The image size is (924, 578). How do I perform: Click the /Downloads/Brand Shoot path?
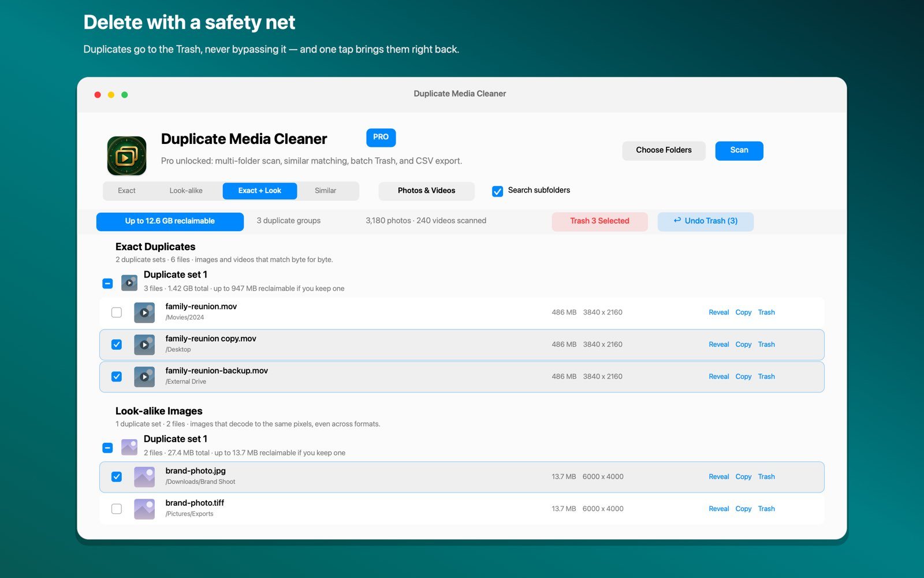pyautogui.click(x=200, y=481)
